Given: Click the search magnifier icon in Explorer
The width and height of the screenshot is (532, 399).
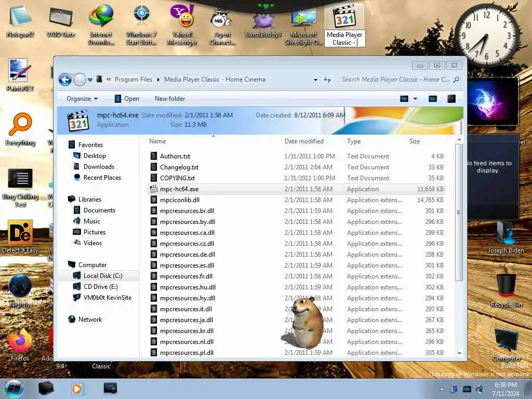Looking at the screenshot, I should click(457, 79).
